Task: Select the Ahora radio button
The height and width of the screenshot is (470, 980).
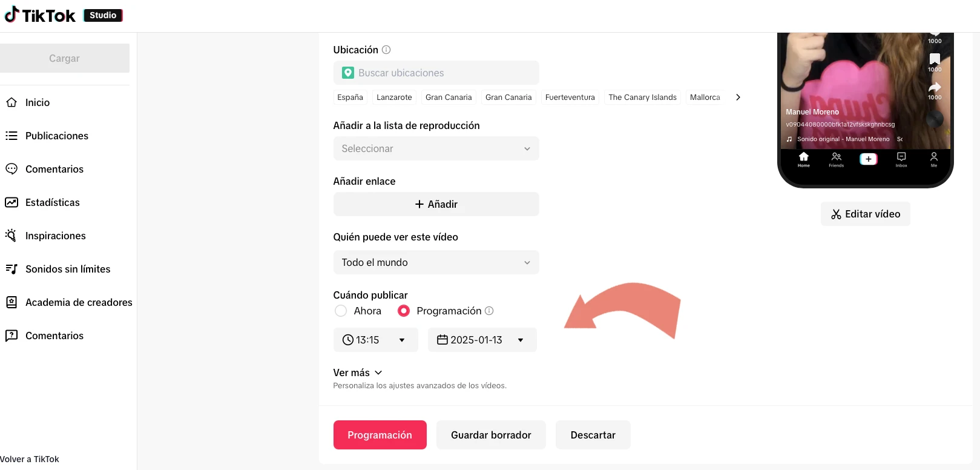Action: 341,311
